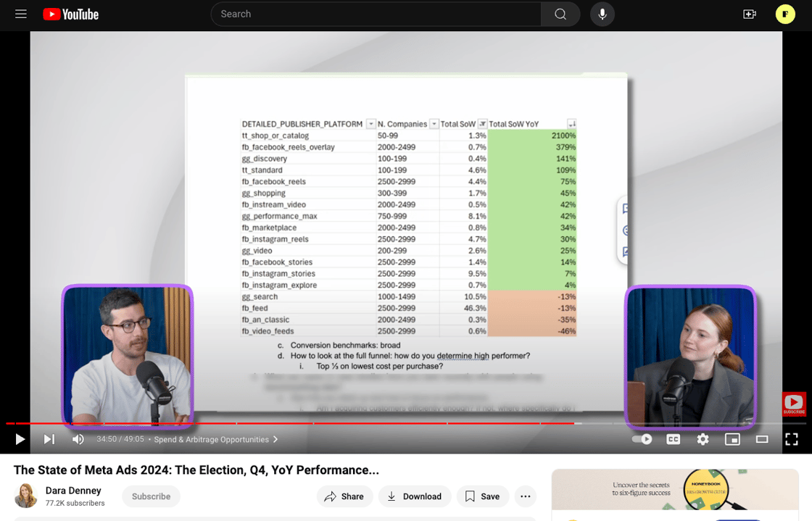This screenshot has width=812, height=521.
Task: Type in the Search input field
Action: coord(377,14)
